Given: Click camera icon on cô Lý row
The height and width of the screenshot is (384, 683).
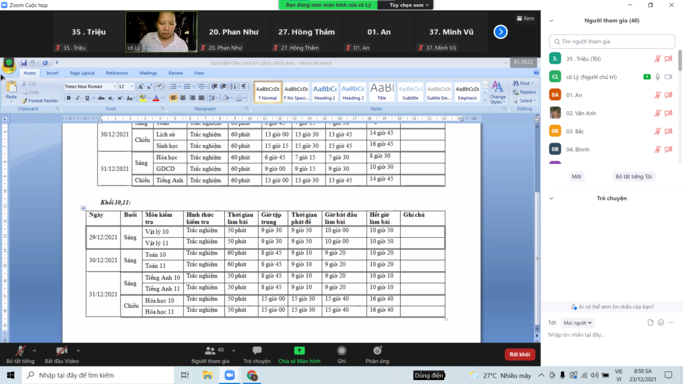Looking at the screenshot, I should click(669, 77).
